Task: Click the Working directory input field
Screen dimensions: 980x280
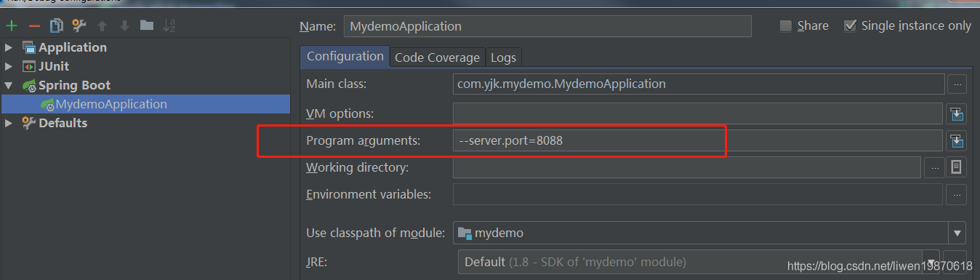Action: tap(687, 168)
